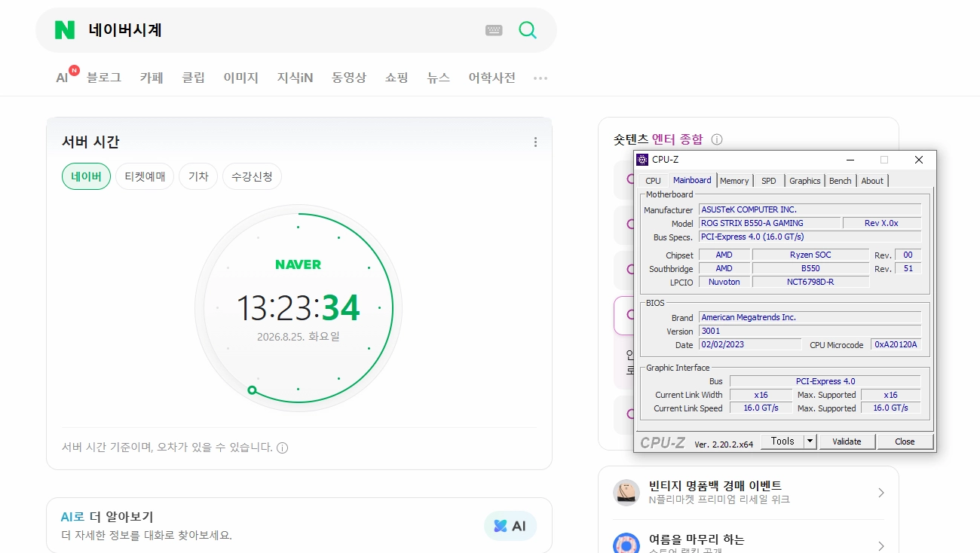
Task: Minimize the CPU-Z window
Action: [850, 160]
